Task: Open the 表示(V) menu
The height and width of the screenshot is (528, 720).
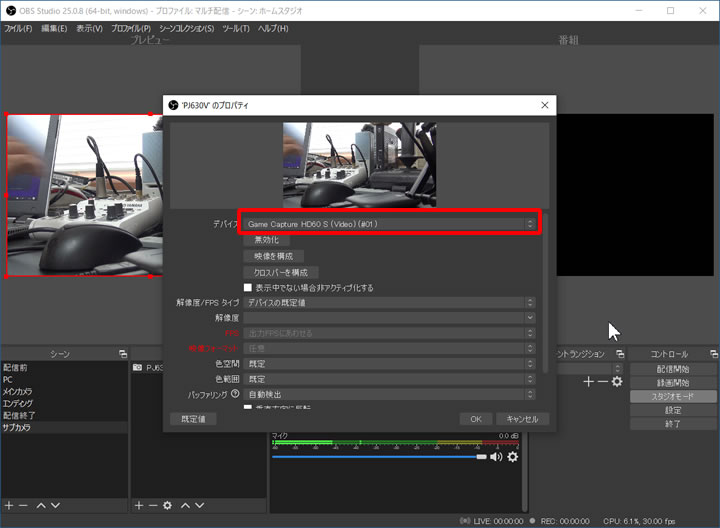Action: [x=90, y=28]
